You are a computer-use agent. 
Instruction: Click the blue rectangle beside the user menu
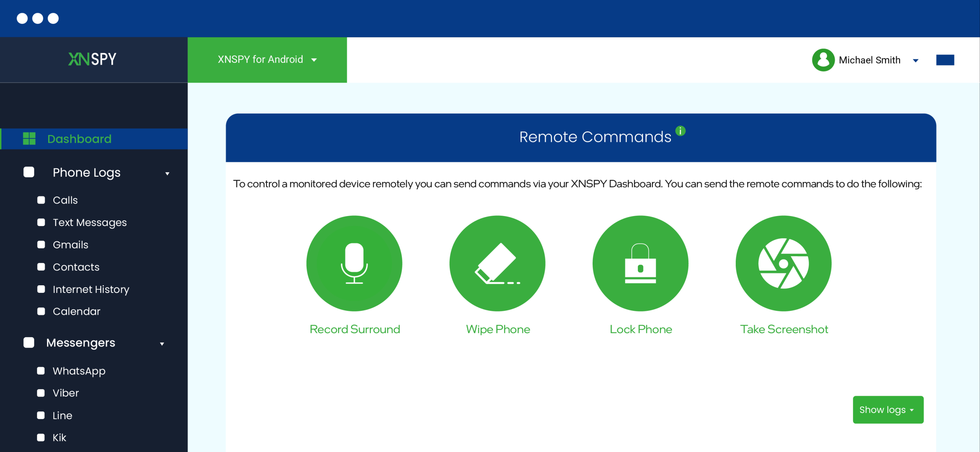(945, 60)
